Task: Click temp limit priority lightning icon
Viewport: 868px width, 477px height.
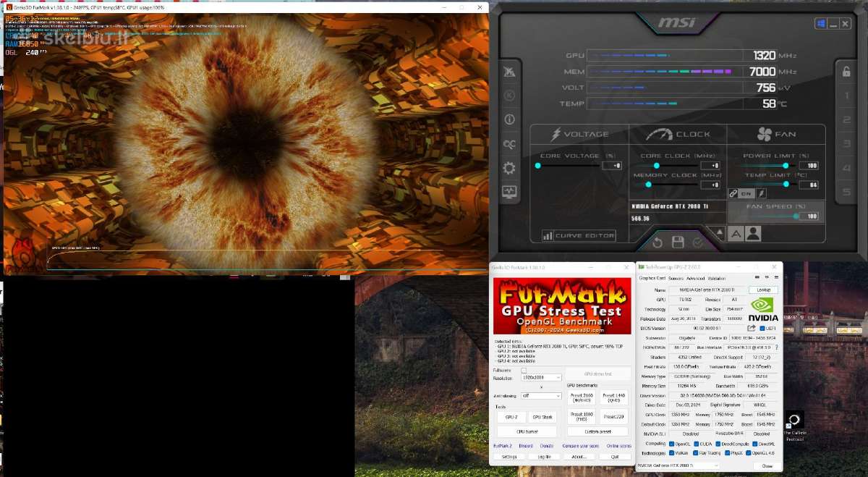Action: click(761, 193)
